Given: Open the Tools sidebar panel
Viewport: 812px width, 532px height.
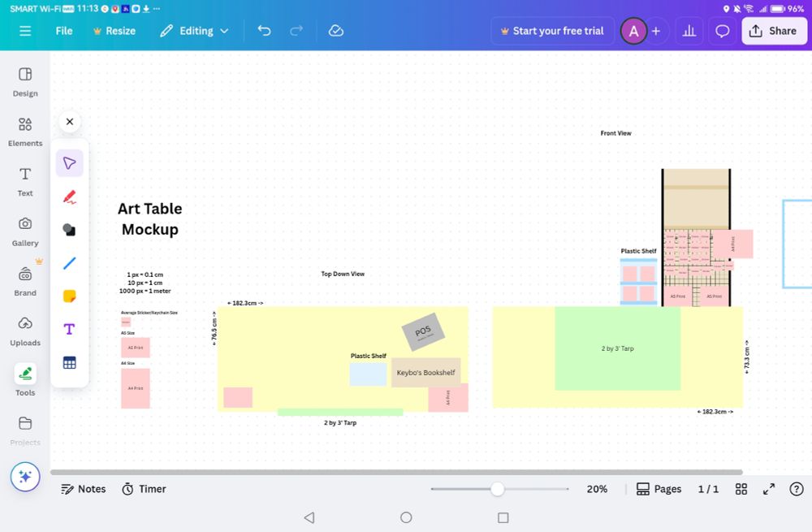Looking at the screenshot, I should 25,380.
